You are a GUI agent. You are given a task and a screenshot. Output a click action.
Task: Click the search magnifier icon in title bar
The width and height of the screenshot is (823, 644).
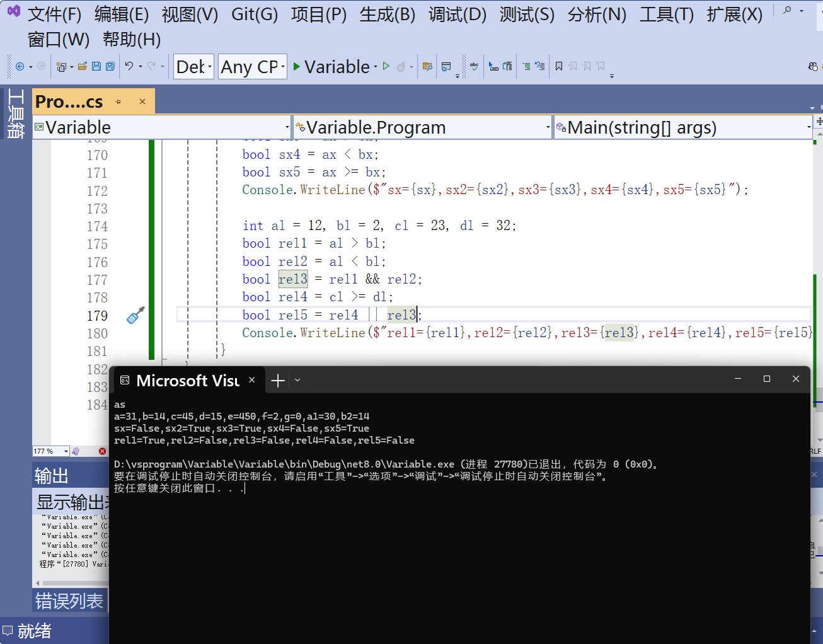pyautogui.click(x=788, y=11)
